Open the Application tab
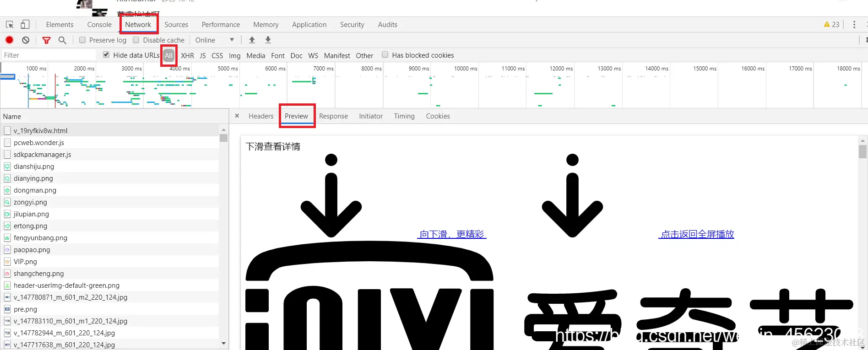Viewport: 868px width, 350px height. (x=309, y=25)
